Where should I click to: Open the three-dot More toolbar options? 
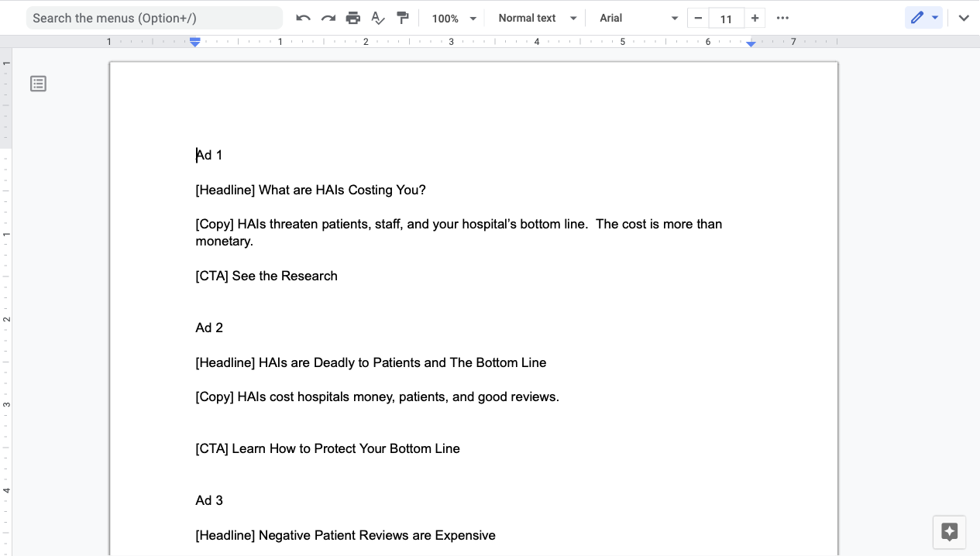click(x=782, y=18)
